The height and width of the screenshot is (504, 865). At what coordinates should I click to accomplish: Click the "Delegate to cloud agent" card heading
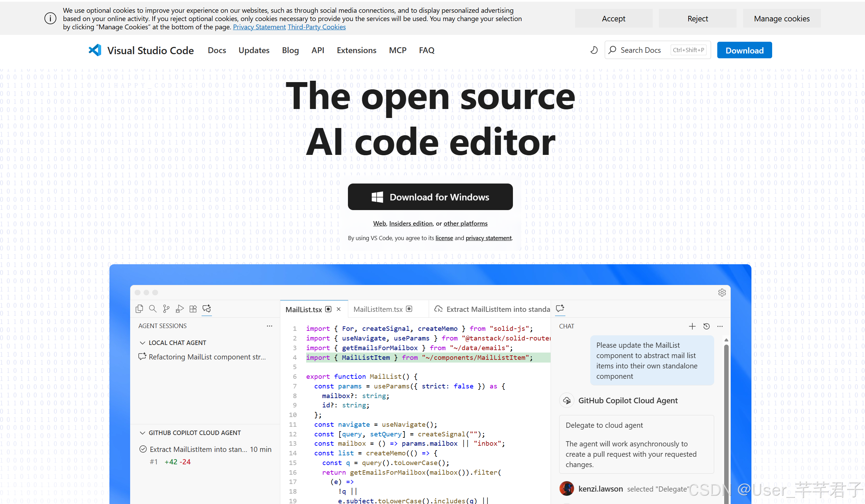pos(604,425)
